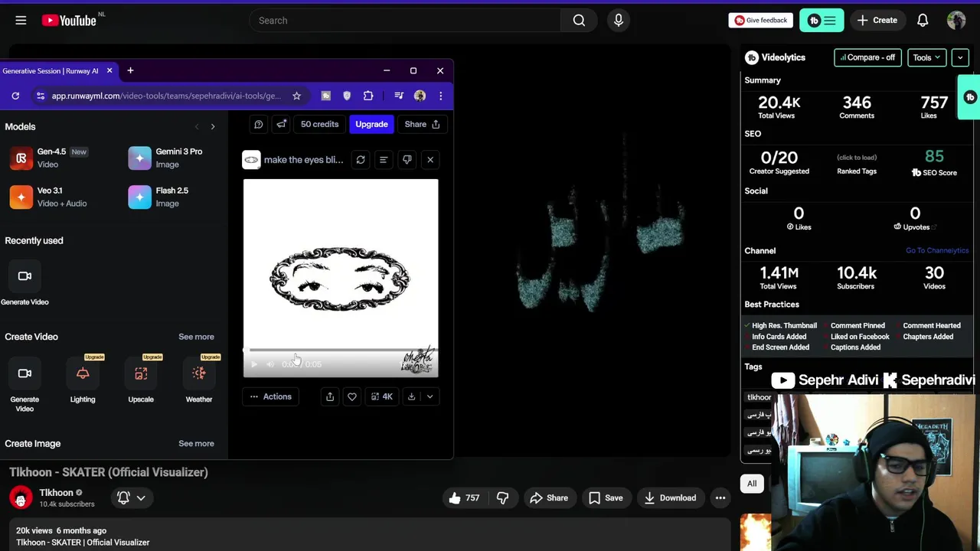Viewport: 980px width, 551px height.
Task: Click the Runway Upgrade button
Action: tap(371, 124)
